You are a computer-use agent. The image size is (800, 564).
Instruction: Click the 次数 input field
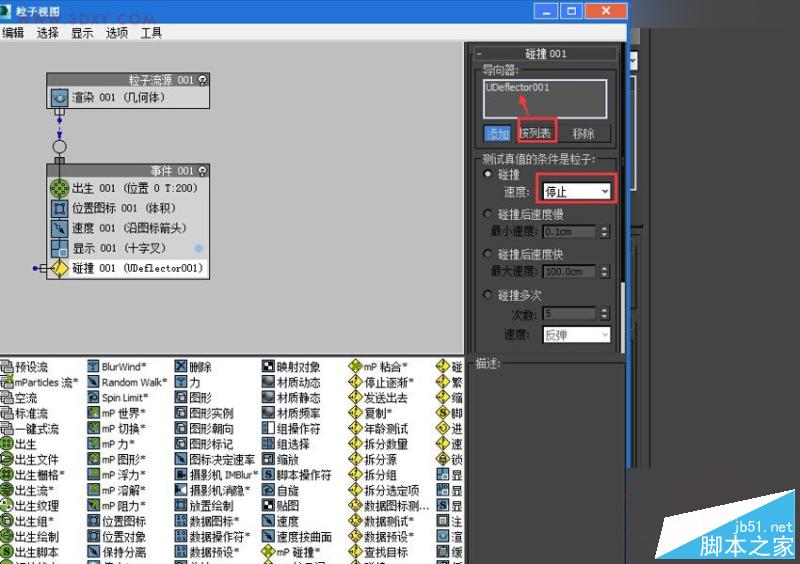[569, 313]
